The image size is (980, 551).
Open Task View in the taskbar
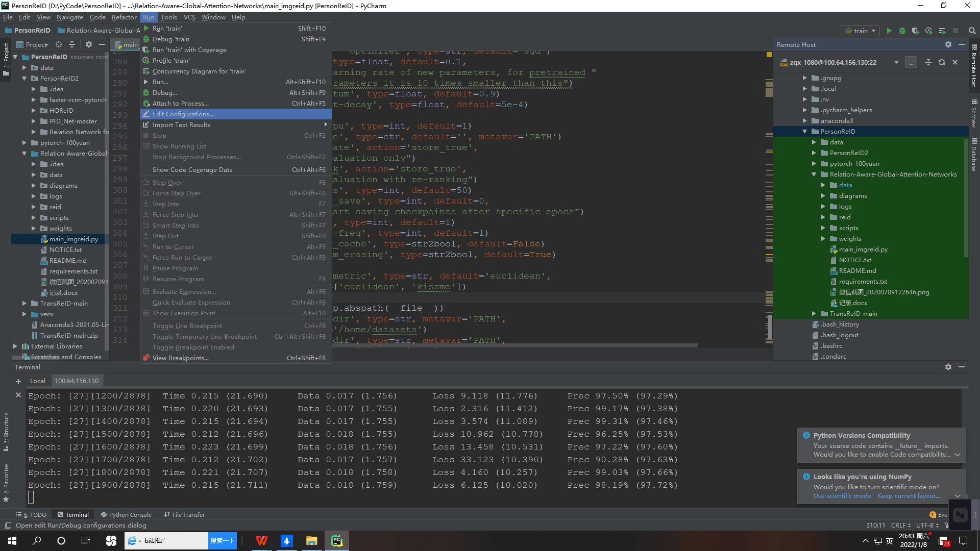(x=86, y=541)
